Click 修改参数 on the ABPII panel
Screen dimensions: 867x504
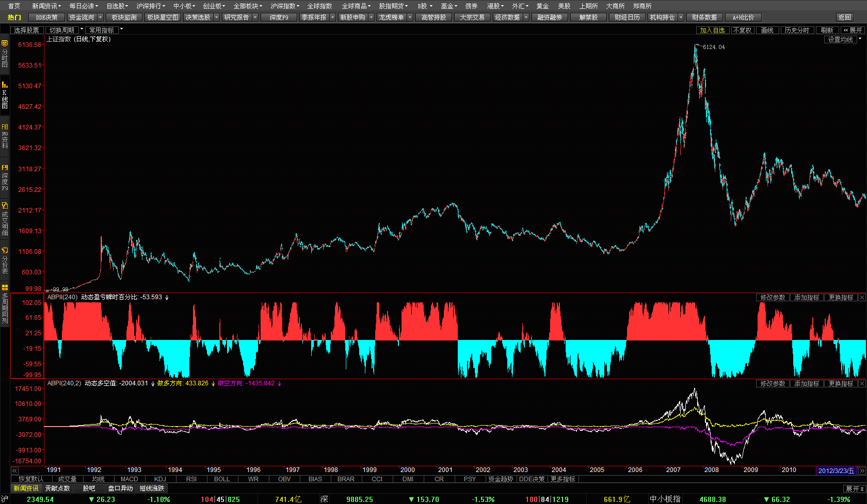[x=773, y=298]
